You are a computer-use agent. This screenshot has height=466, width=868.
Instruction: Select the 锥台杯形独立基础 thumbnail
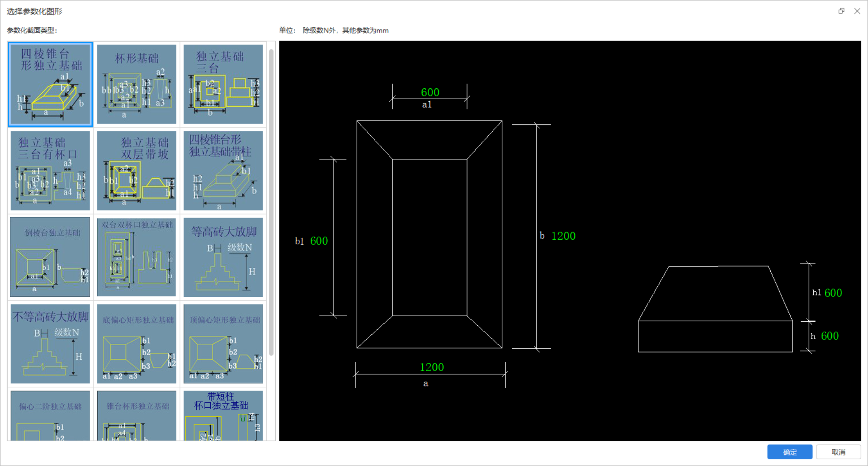(x=137, y=416)
